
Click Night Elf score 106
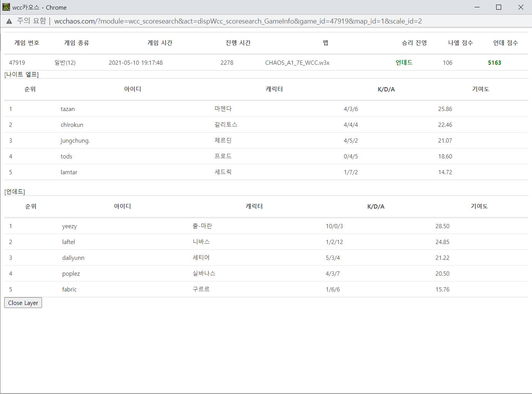click(x=448, y=62)
